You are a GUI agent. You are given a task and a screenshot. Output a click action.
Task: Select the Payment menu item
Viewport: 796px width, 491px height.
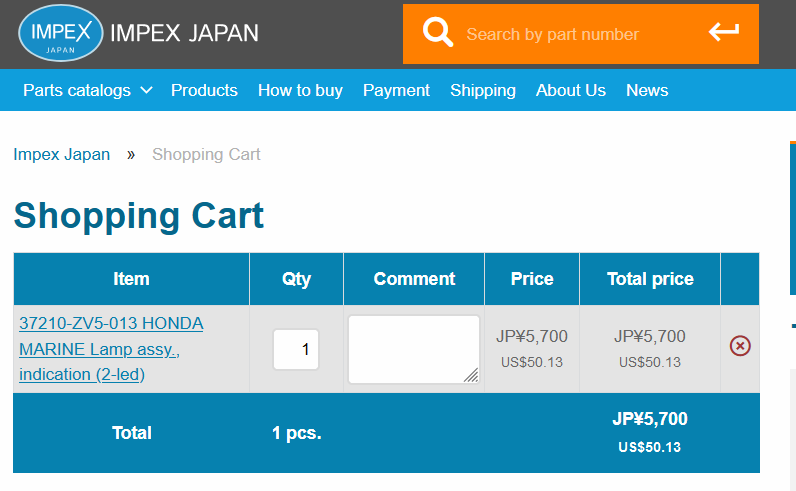396,90
